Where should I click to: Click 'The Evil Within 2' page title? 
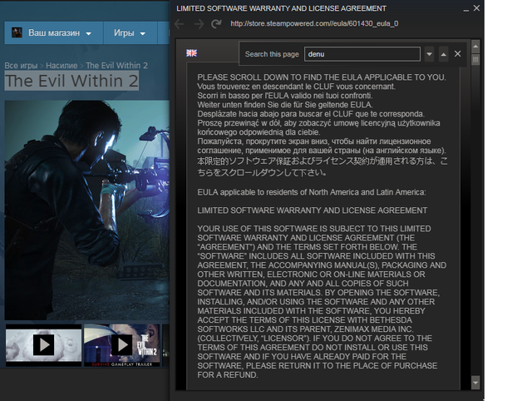[x=71, y=81]
